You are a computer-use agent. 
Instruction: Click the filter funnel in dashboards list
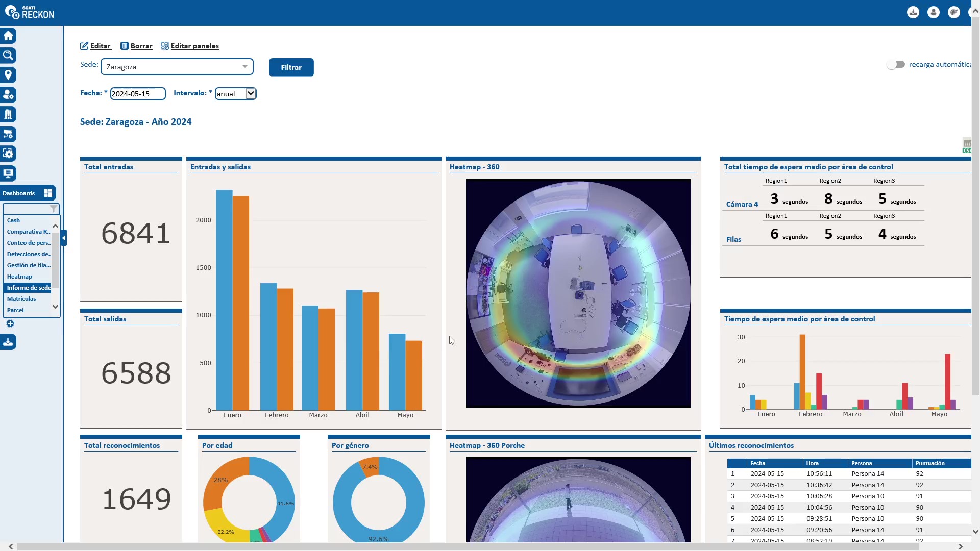coord(54,209)
